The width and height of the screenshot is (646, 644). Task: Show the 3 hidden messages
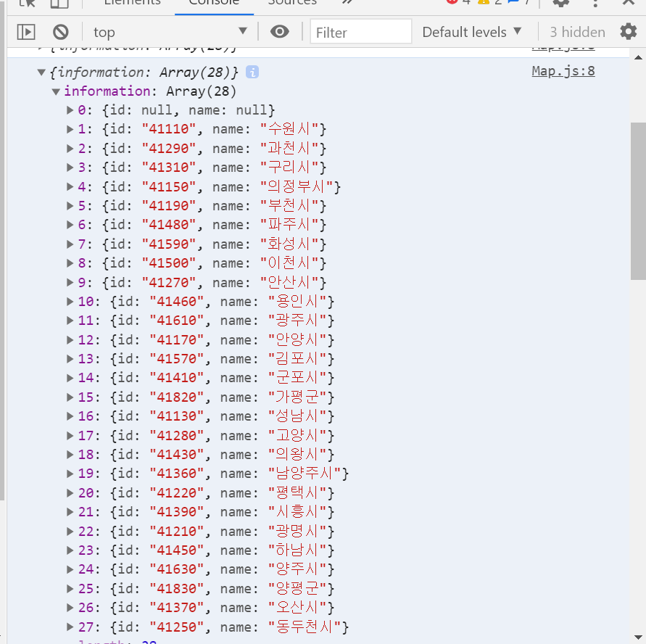576,31
